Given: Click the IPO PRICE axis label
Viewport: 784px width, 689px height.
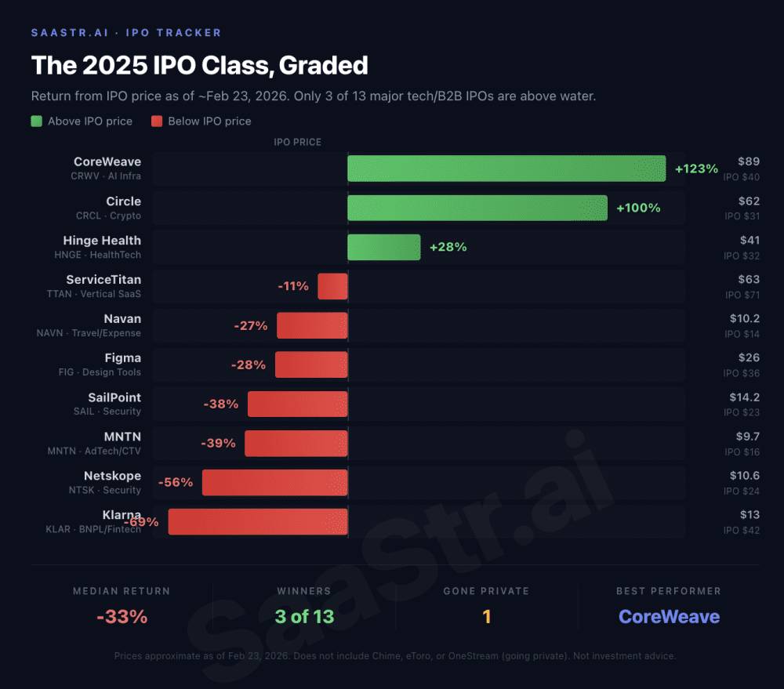Looking at the screenshot, I should (x=297, y=142).
